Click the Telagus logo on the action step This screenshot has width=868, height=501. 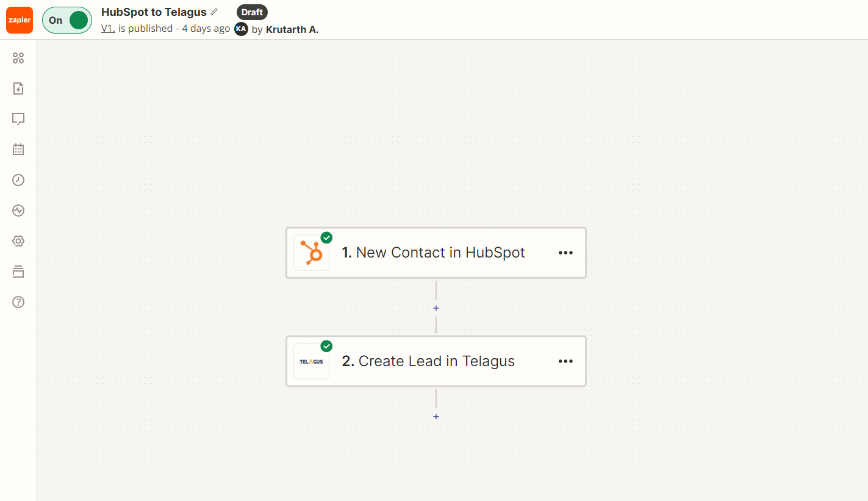[311, 361]
